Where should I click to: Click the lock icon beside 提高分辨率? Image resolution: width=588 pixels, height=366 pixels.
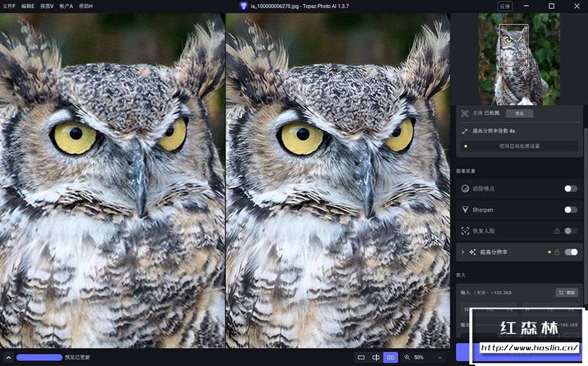tap(557, 252)
